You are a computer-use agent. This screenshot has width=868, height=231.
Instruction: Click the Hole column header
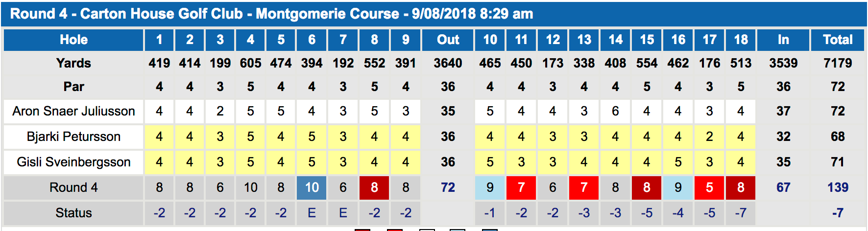click(x=73, y=40)
